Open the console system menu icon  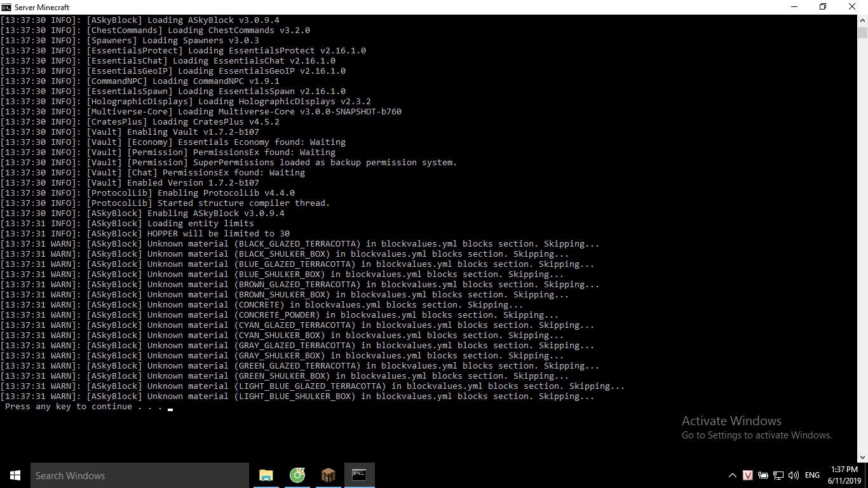click(x=6, y=7)
